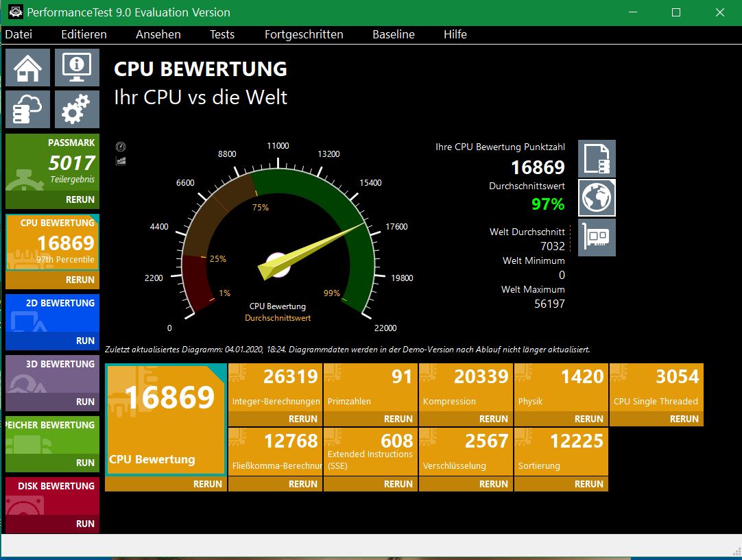
Task: Select the PassMark 5017 score tile
Action: (x=53, y=162)
